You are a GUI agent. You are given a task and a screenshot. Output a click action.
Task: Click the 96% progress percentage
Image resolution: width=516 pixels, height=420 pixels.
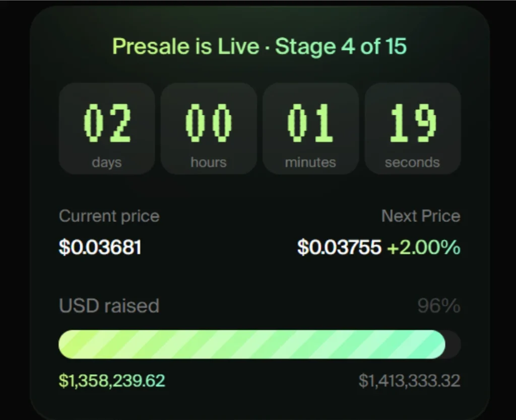438,306
